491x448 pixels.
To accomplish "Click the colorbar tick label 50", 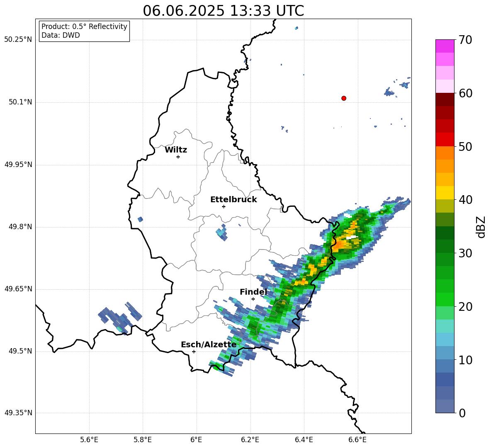I will click(465, 146).
